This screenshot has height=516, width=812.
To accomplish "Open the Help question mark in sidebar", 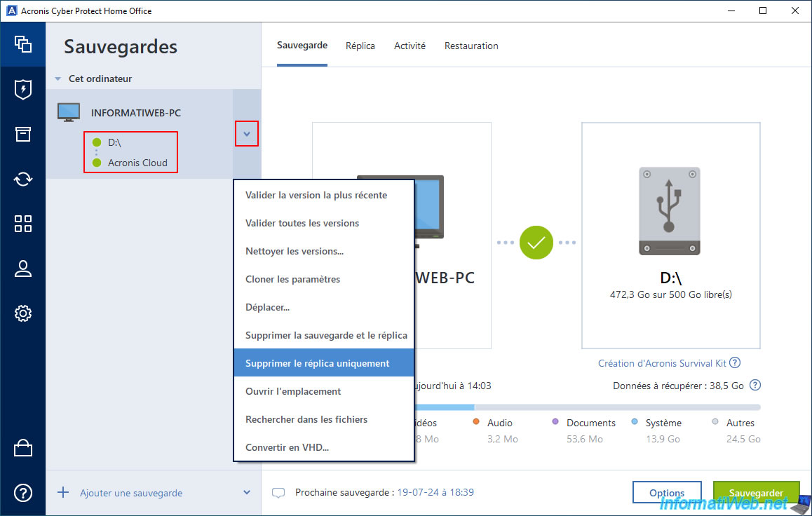I will [22, 493].
